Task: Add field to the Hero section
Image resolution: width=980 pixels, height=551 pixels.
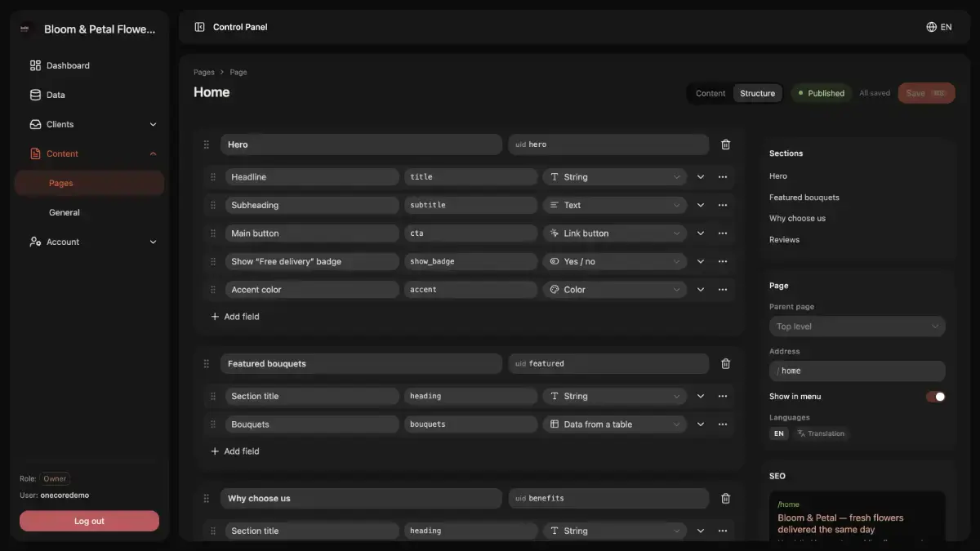Action: click(x=235, y=317)
